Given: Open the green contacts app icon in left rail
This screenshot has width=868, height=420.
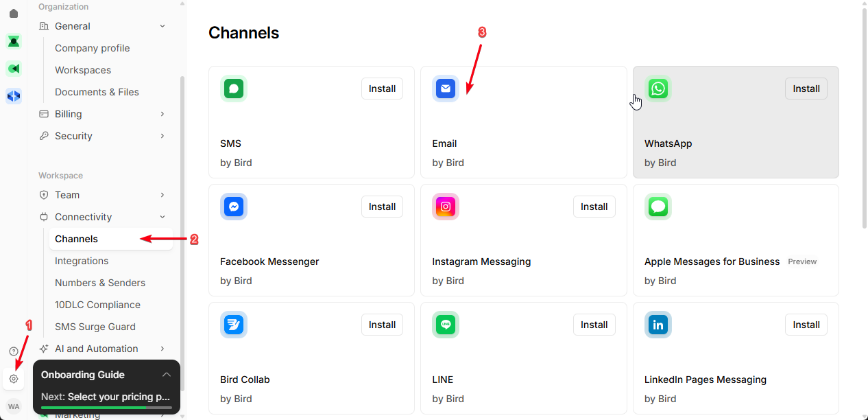Looking at the screenshot, I should click(14, 41).
